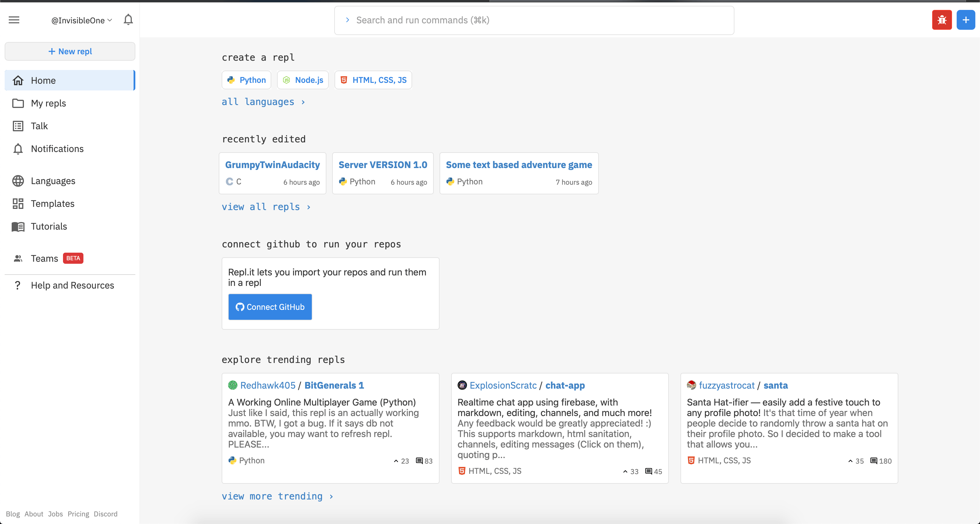
Task: Open comments on santa post
Action: pos(881,461)
